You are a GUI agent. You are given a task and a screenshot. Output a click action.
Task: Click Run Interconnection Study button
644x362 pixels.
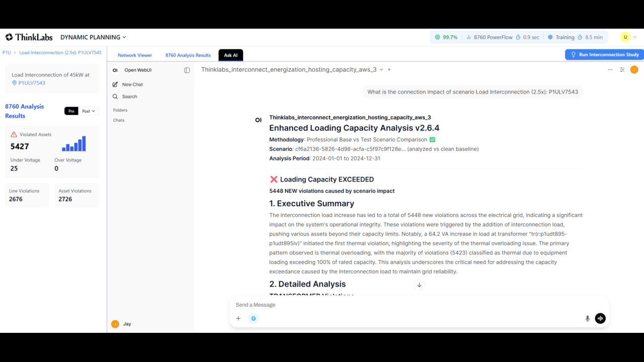[x=604, y=54]
